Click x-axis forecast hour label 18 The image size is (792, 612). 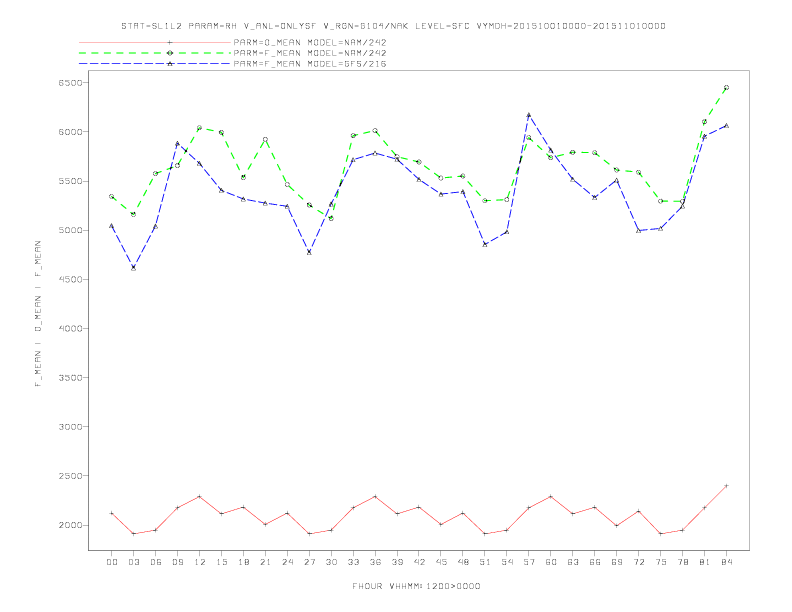[243, 562]
